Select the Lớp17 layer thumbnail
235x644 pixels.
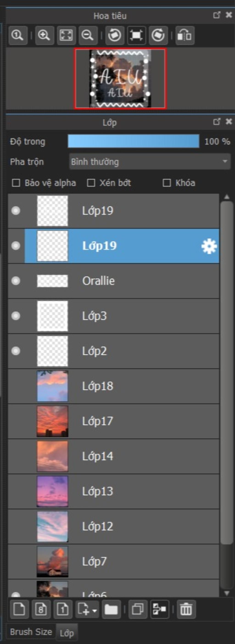pyautogui.click(x=53, y=421)
